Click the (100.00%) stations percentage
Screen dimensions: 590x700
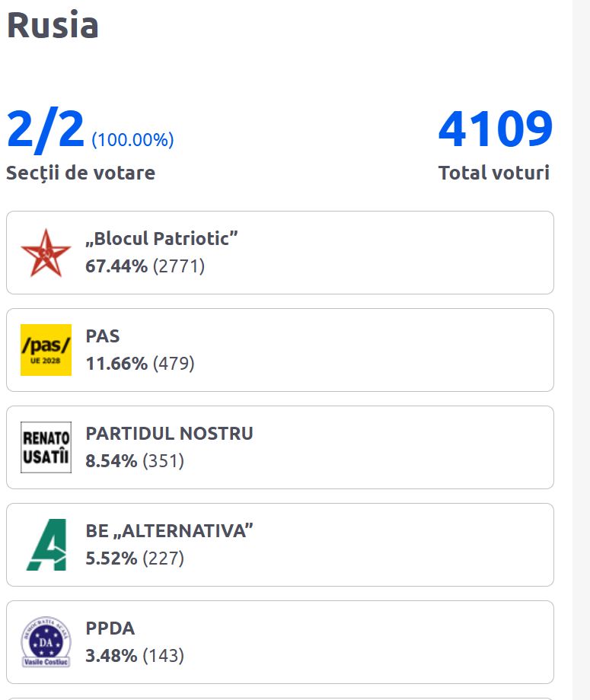coord(132,140)
